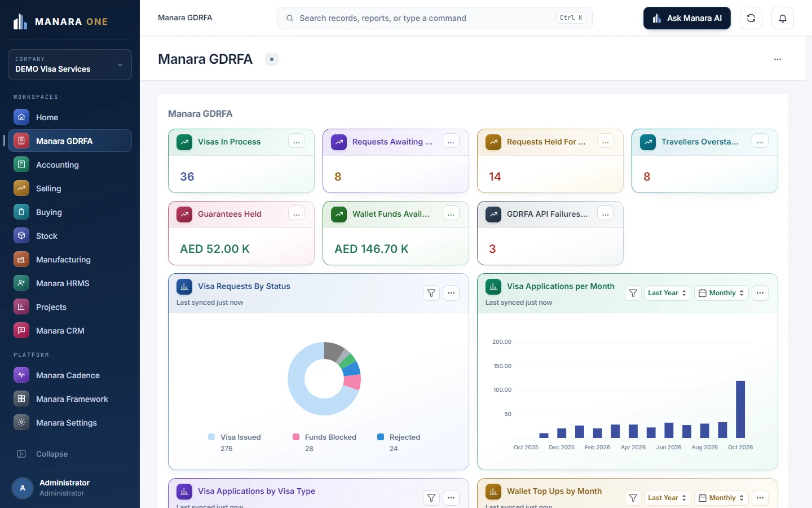Viewport: 812px width, 508px height.
Task: Click the Manara One logo
Action: (x=60, y=21)
